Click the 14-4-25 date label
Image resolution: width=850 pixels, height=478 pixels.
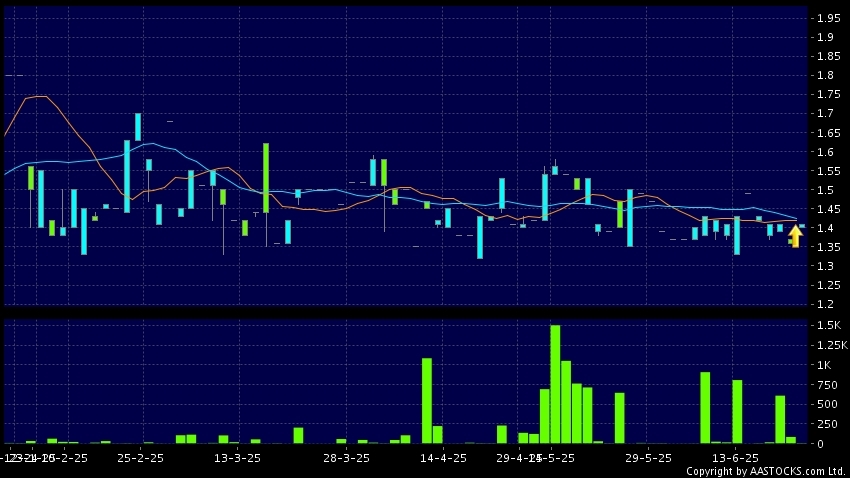pos(443,458)
